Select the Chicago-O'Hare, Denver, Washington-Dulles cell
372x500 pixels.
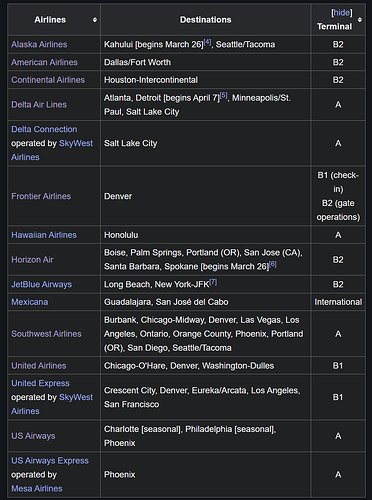(x=206, y=366)
